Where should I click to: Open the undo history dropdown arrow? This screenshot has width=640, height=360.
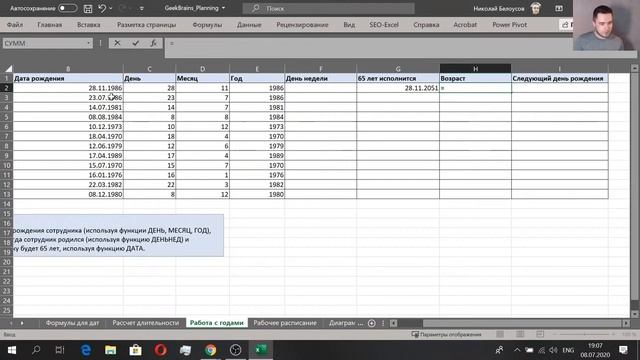[111, 8]
